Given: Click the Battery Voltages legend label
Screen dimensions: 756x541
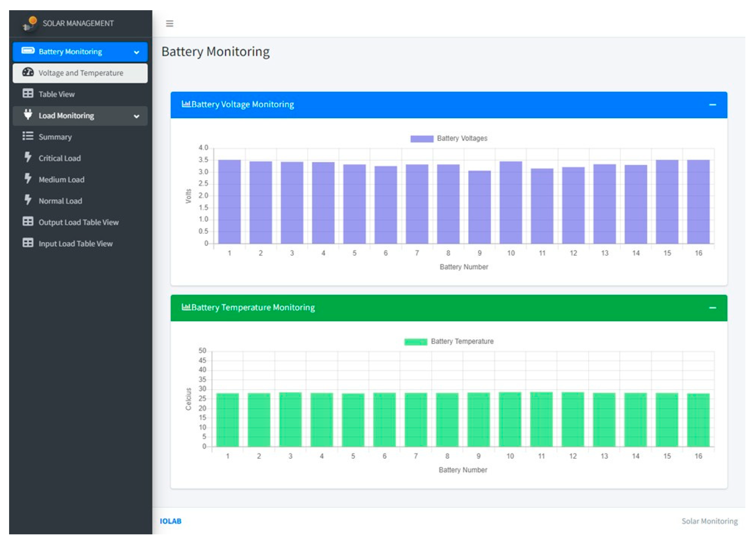Looking at the screenshot, I should tap(462, 138).
